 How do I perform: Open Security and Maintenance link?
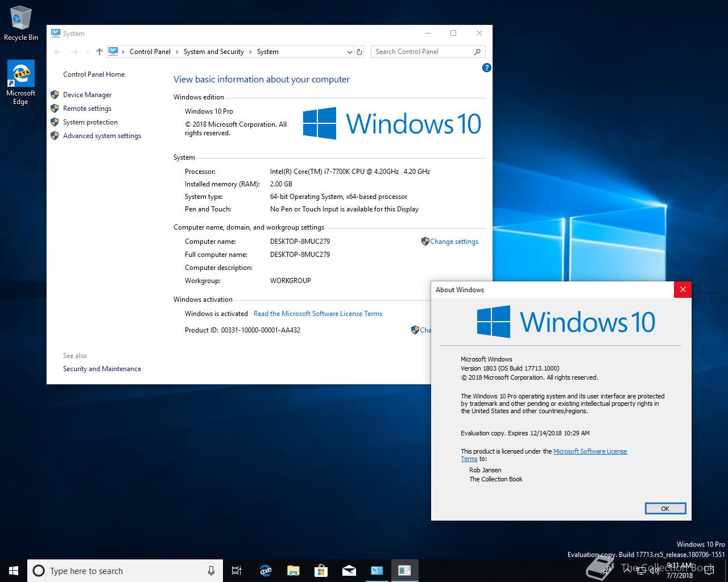[102, 369]
